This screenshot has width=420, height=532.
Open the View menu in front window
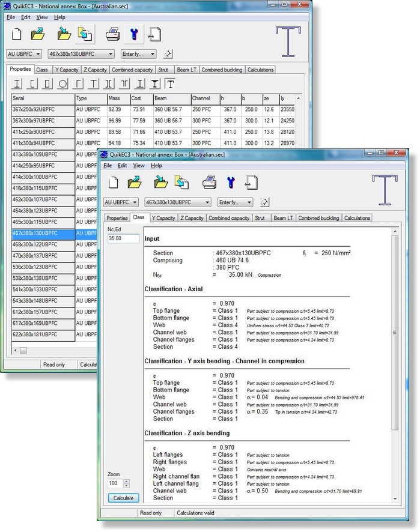(139, 166)
